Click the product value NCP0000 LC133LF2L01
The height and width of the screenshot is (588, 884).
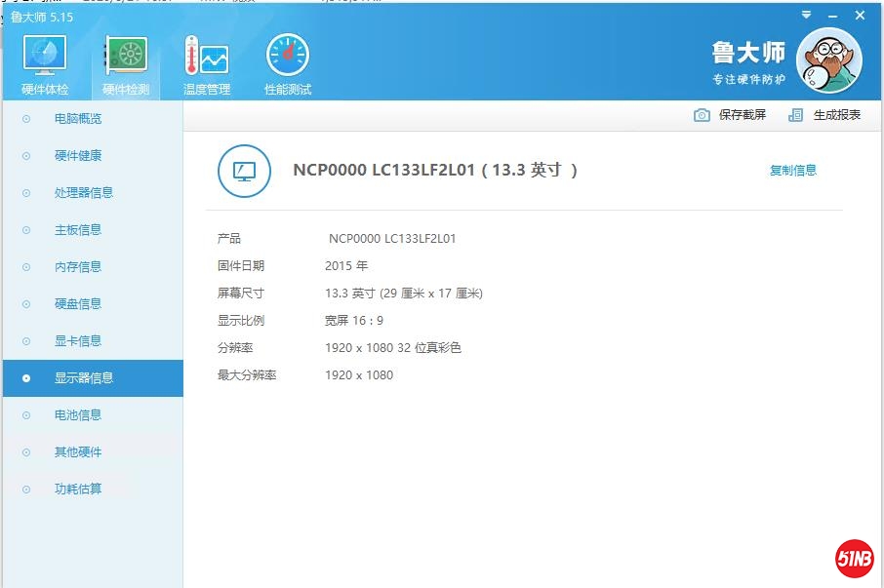coord(392,239)
